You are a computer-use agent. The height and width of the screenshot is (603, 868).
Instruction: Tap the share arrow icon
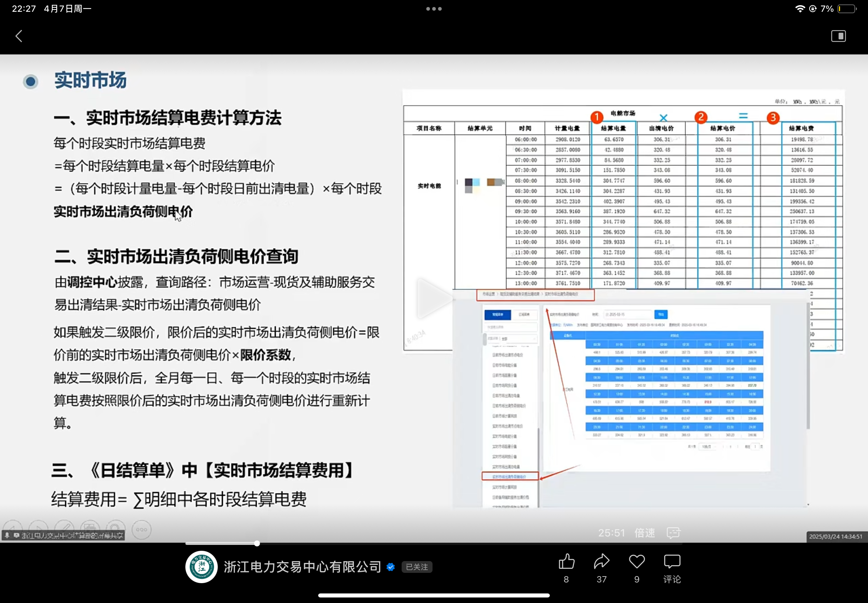(601, 561)
